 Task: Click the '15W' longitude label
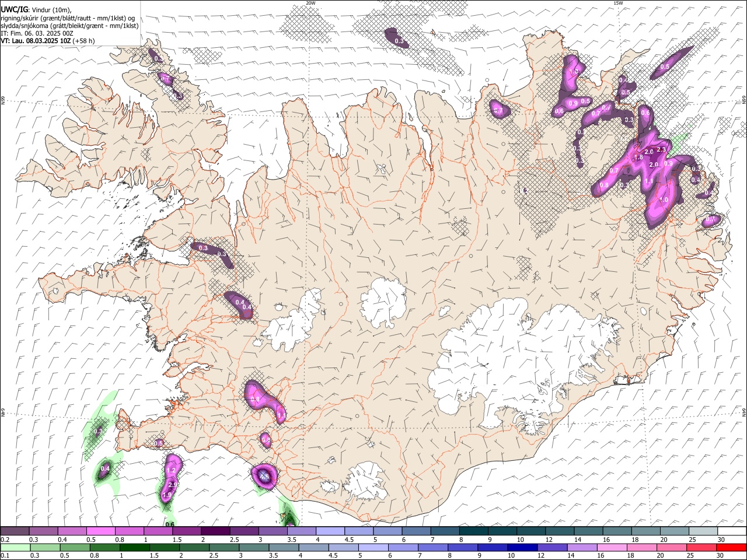(617, 3)
